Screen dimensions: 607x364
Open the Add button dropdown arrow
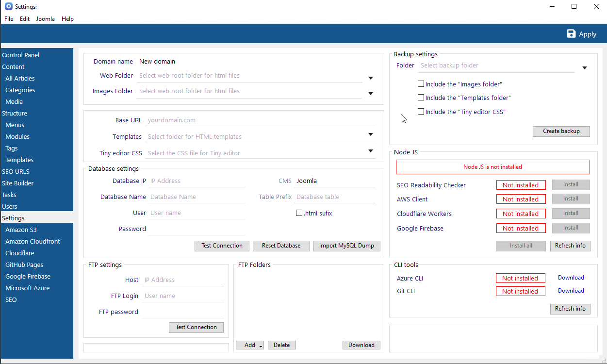pos(261,346)
